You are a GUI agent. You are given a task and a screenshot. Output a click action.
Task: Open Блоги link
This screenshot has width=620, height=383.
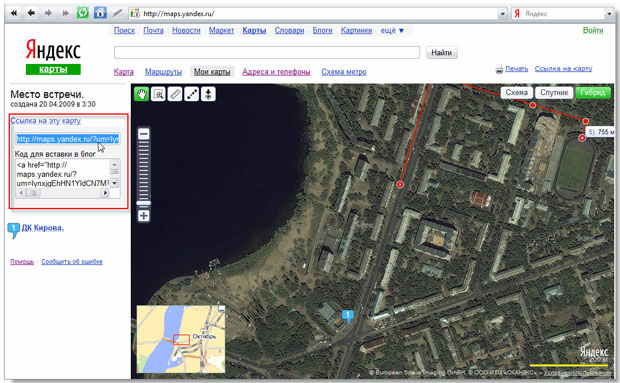322,30
